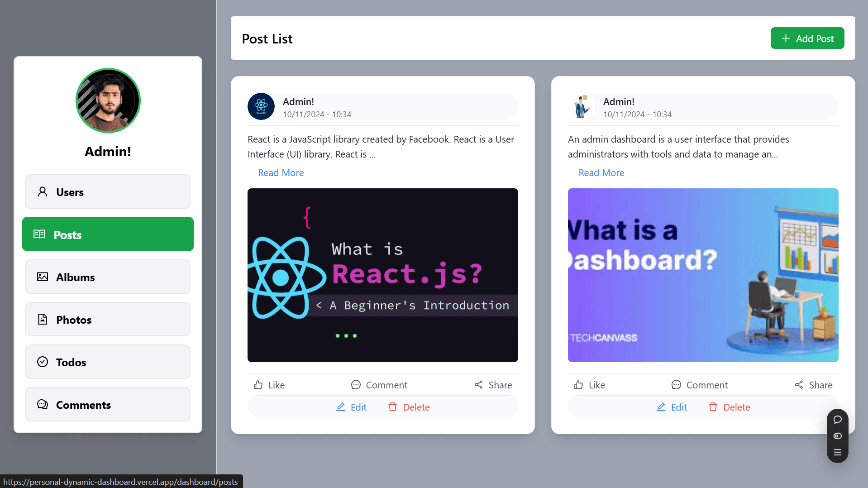
Task: Open the hamburger menu in floating toolbar
Action: coord(838,452)
